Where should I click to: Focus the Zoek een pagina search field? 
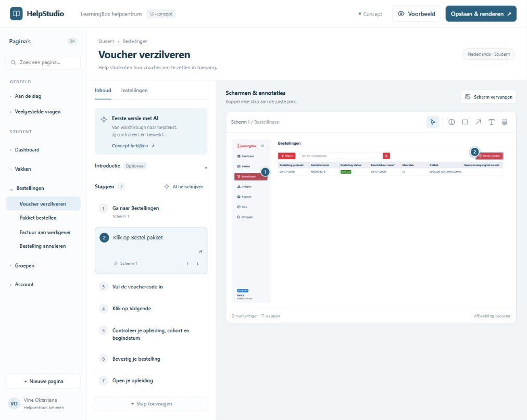(x=43, y=62)
